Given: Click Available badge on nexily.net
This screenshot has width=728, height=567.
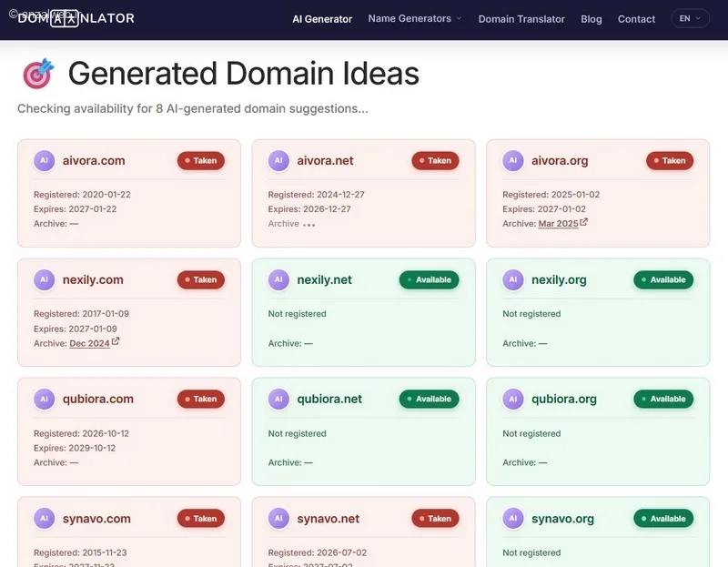Looking at the screenshot, I should [x=429, y=279].
